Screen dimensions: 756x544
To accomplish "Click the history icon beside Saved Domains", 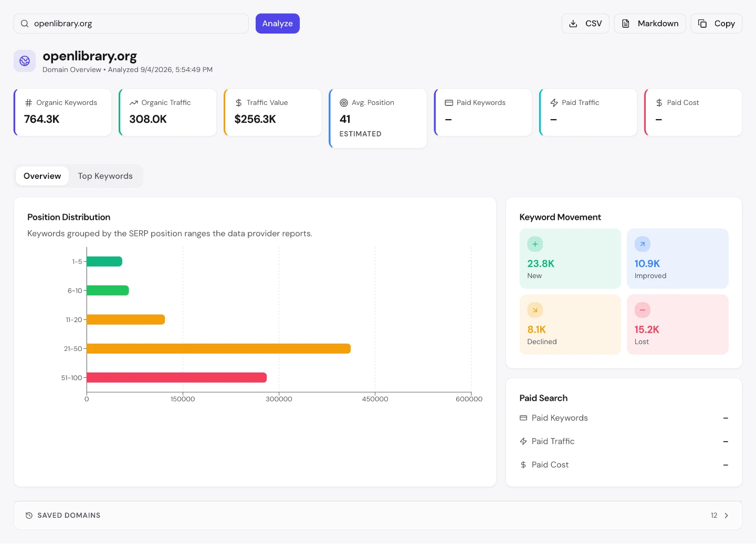I will coord(29,516).
